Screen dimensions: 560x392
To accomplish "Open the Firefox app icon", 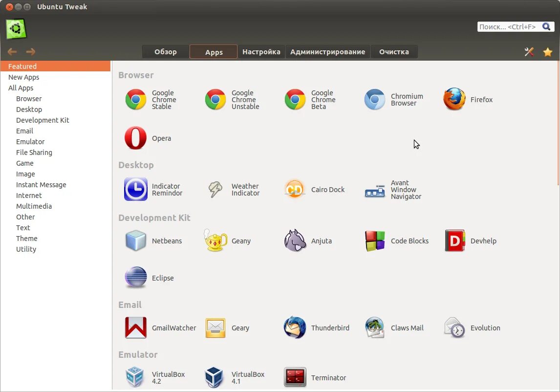I will [x=454, y=99].
